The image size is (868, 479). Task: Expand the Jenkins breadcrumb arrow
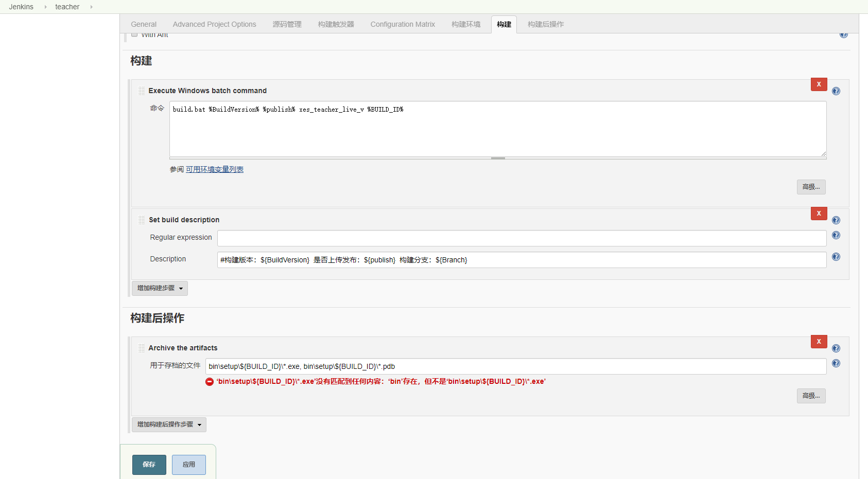click(x=45, y=7)
